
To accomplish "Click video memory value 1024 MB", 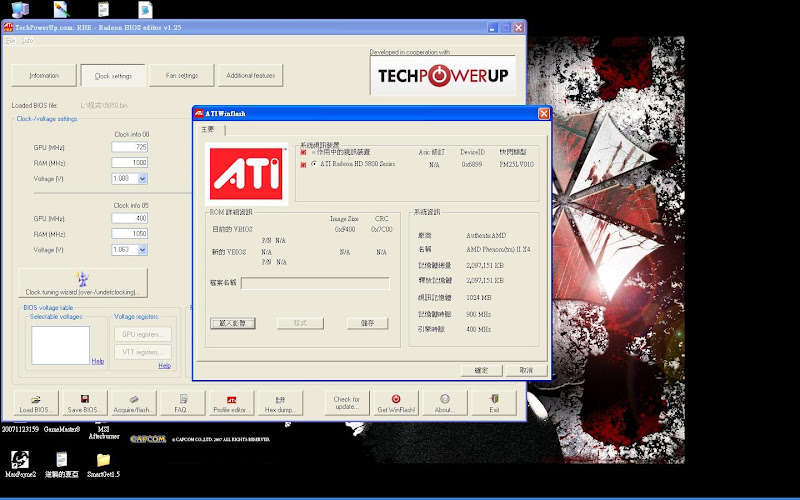I will [479, 297].
